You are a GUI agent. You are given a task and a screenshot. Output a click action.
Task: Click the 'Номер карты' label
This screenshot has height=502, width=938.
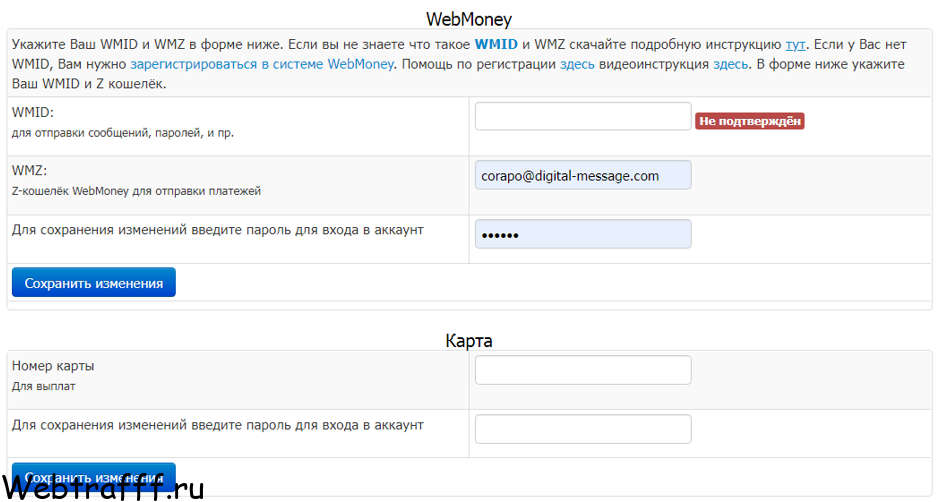pyautogui.click(x=53, y=366)
